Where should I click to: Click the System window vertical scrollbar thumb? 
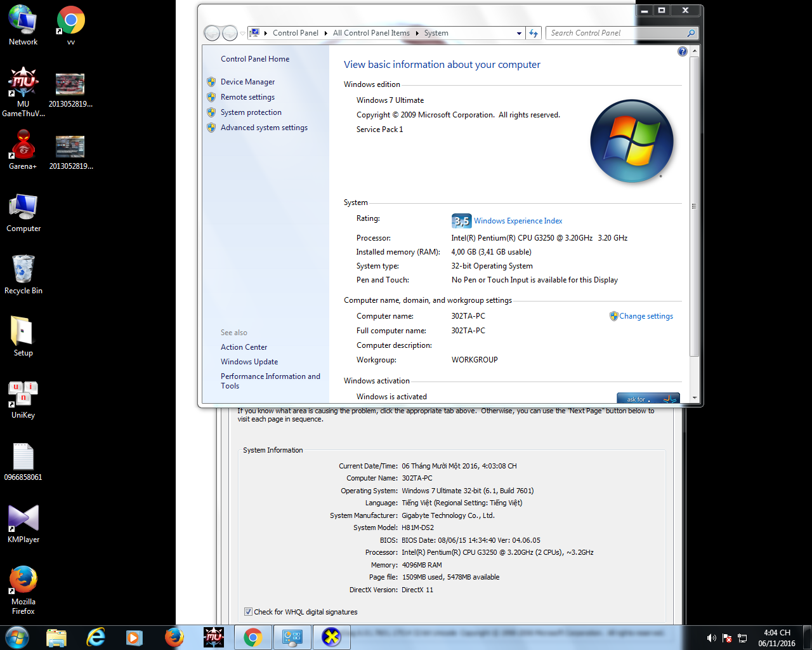694,206
